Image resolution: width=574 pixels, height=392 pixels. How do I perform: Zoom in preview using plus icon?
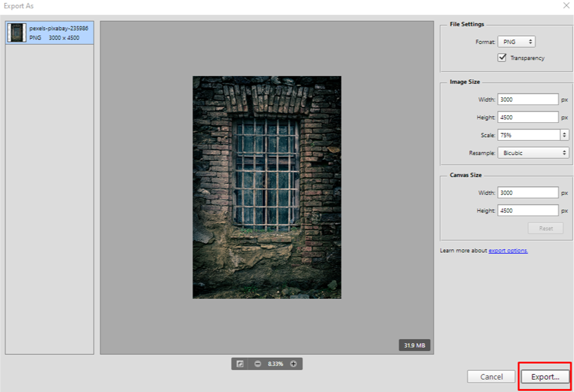(x=293, y=363)
